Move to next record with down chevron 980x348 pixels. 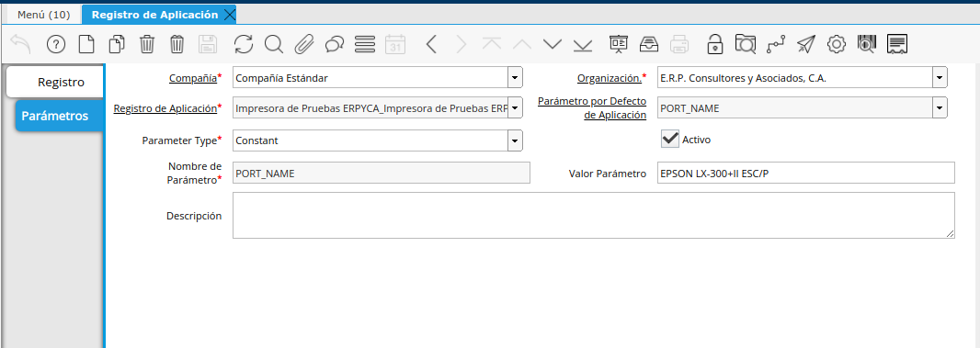pyautogui.click(x=553, y=44)
